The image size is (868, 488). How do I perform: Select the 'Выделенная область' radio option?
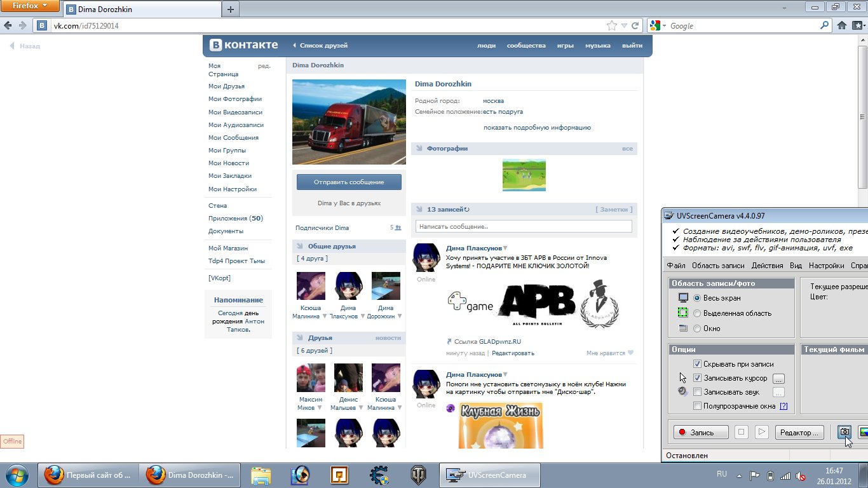tap(697, 313)
